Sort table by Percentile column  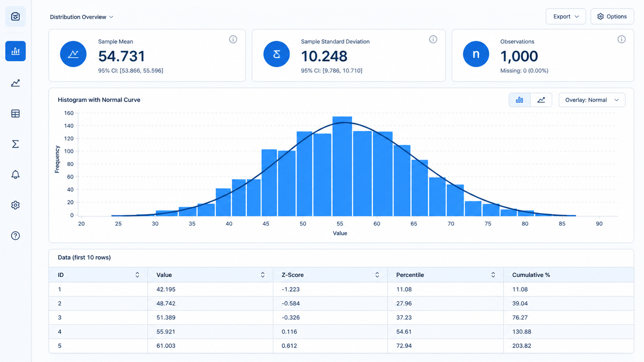click(x=493, y=275)
